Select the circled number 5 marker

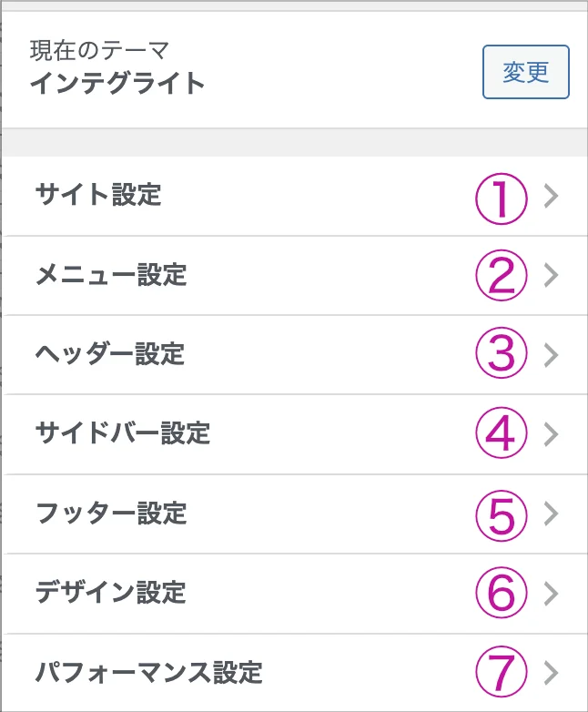502,514
